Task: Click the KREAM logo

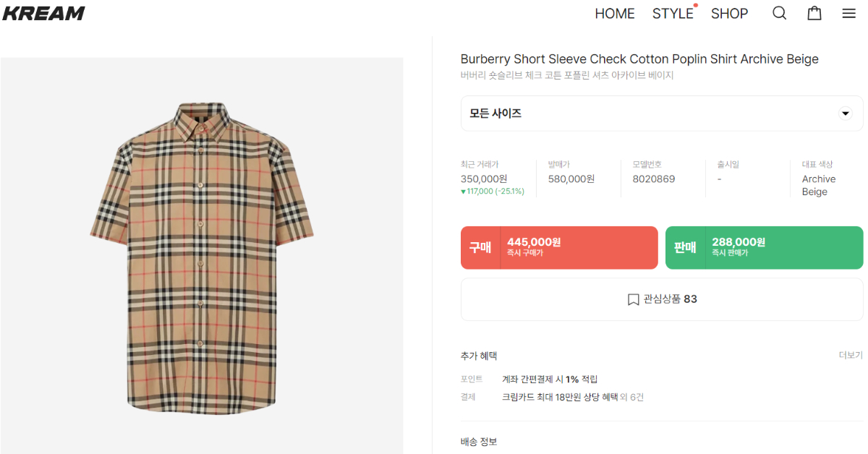Action: (x=43, y=13)
